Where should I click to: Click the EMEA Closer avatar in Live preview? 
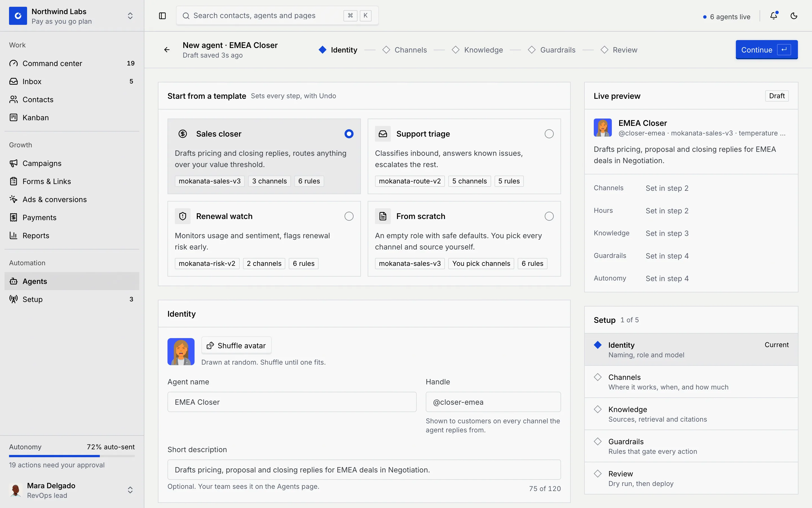click(x=603, y=127)
